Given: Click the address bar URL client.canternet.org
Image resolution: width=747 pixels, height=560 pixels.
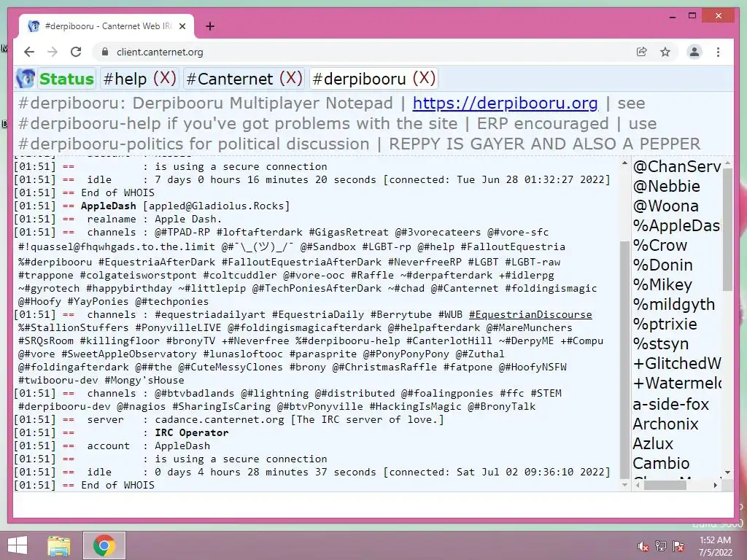Looking at the screenshot, I should pos(160,52).
